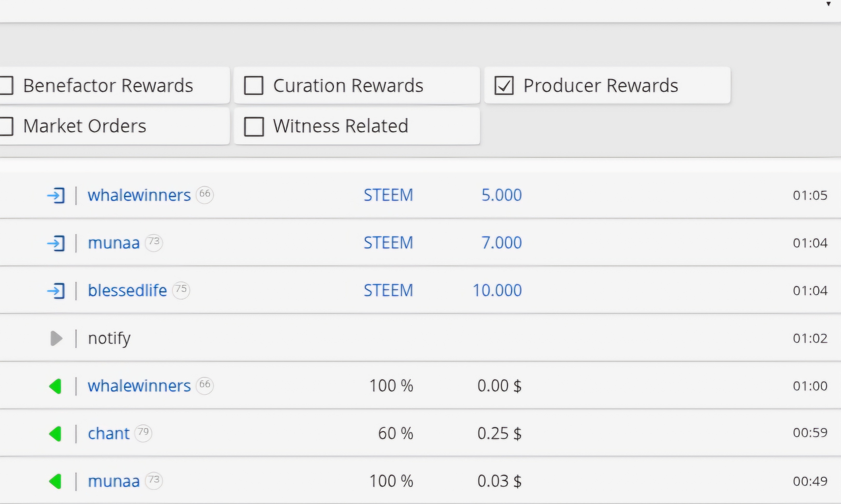Click the green vote arrow beside chant
841x504 pixels.
tap(55, 434)
